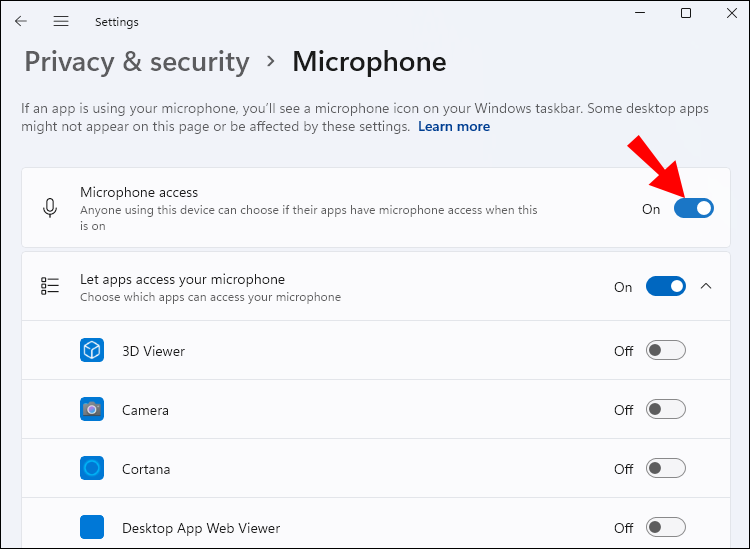The height and width of the screenshot is (549, 750).
Task: Disable Let apps access your microphone
Action: (666, 287)
